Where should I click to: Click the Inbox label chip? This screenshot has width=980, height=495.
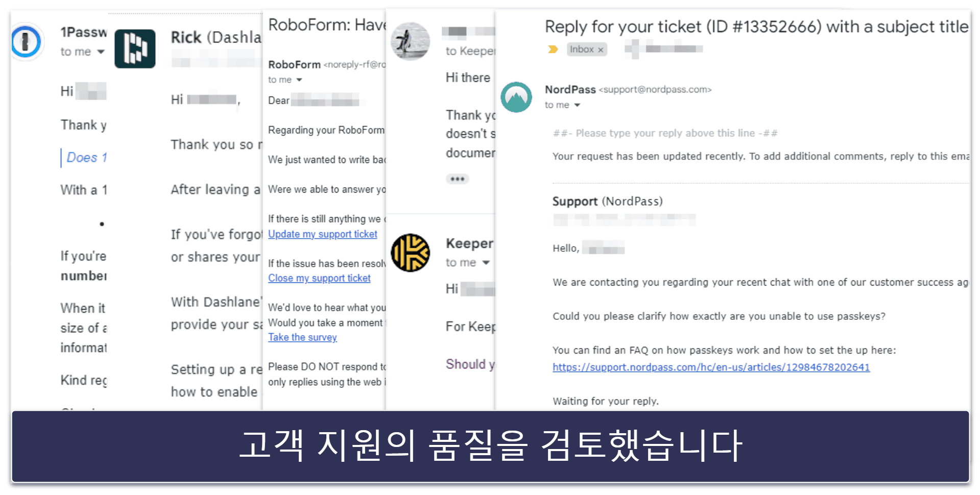[586, 49]
